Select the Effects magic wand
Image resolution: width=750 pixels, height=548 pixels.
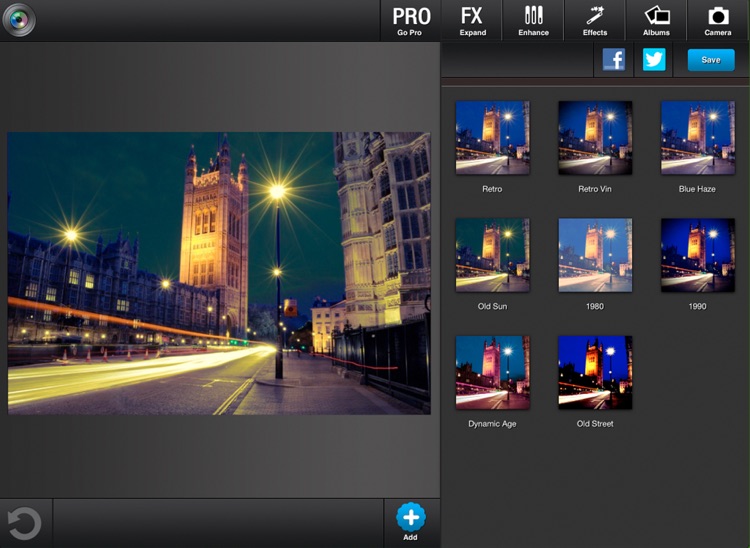pos(595,20)
